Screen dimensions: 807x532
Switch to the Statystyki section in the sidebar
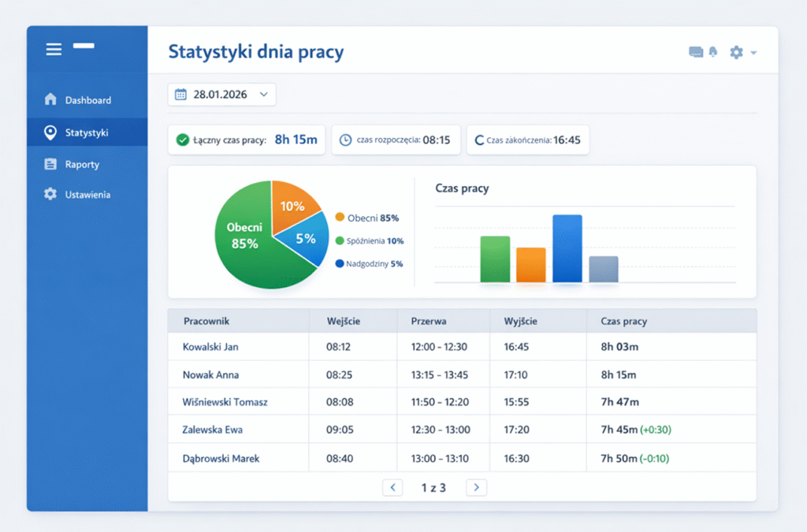point(87,132)
